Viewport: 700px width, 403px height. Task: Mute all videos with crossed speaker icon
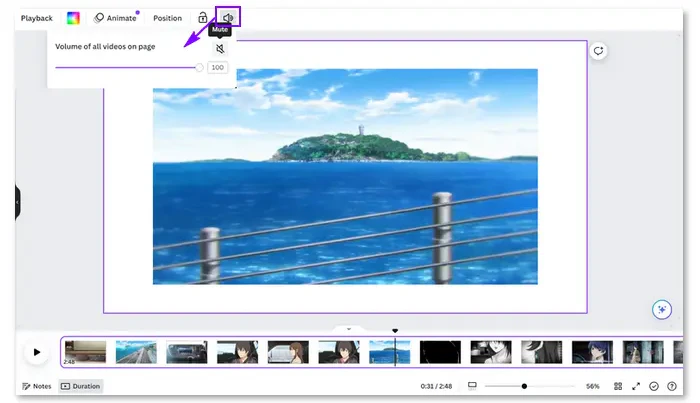pyautogui.click(x=220, y=48)
